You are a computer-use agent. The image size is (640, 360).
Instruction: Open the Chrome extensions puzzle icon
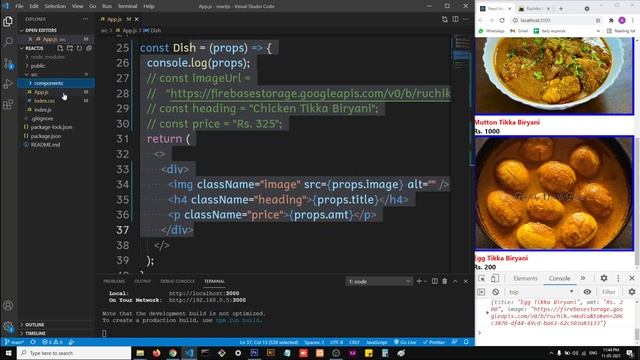point(611,20)
